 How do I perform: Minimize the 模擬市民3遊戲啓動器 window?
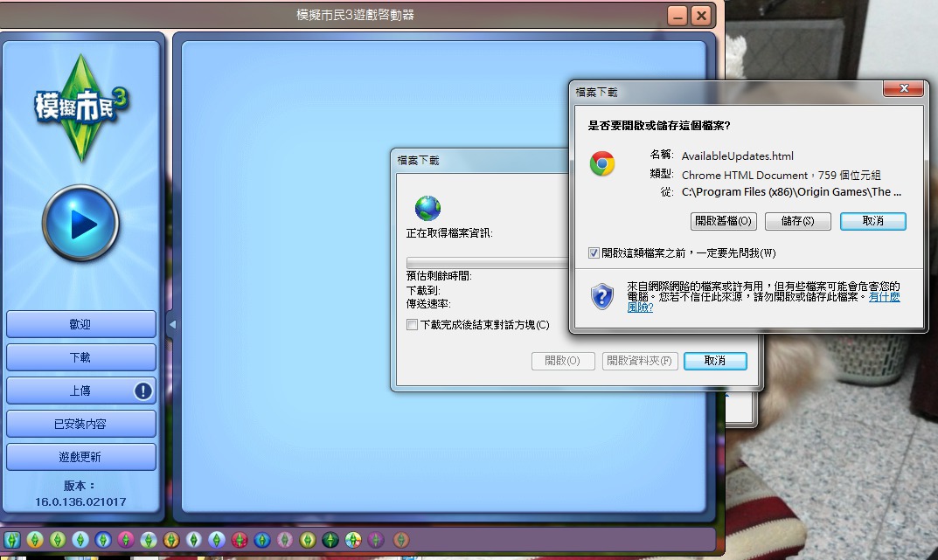click(677, 16)
